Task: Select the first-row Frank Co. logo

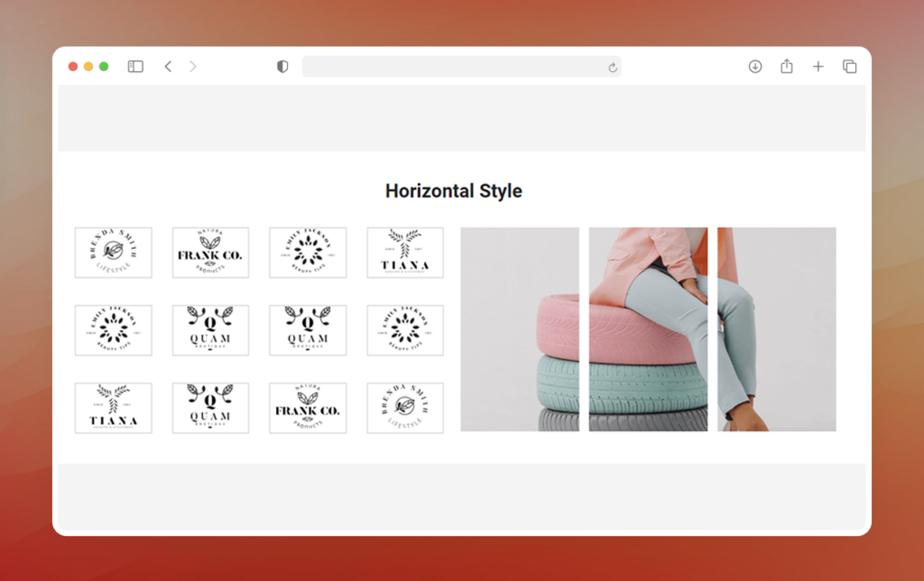Action: click(x=210, y=253)
